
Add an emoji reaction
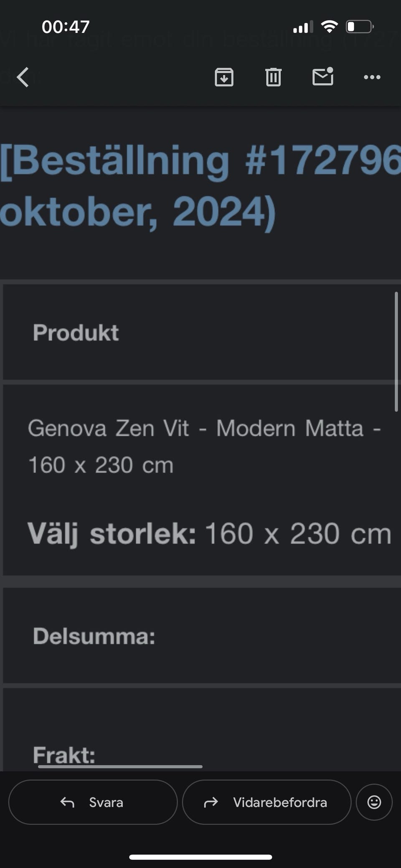coord(374,802)
